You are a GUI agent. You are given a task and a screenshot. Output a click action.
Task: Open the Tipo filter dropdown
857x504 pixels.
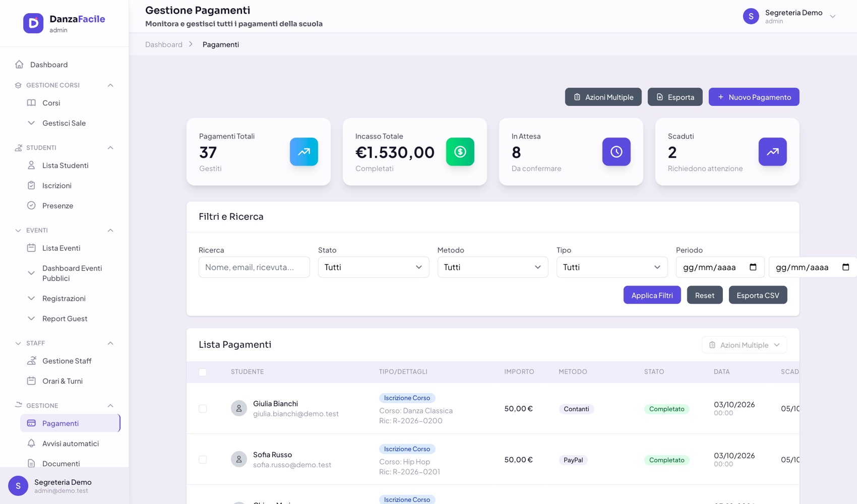point(612,267)
